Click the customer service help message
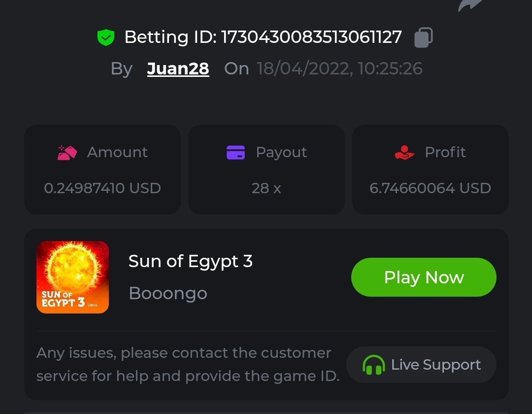 [187, 365]
